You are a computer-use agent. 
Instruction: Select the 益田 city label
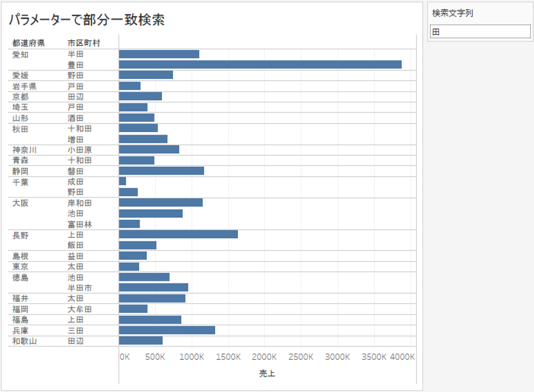tap(75, 256)
